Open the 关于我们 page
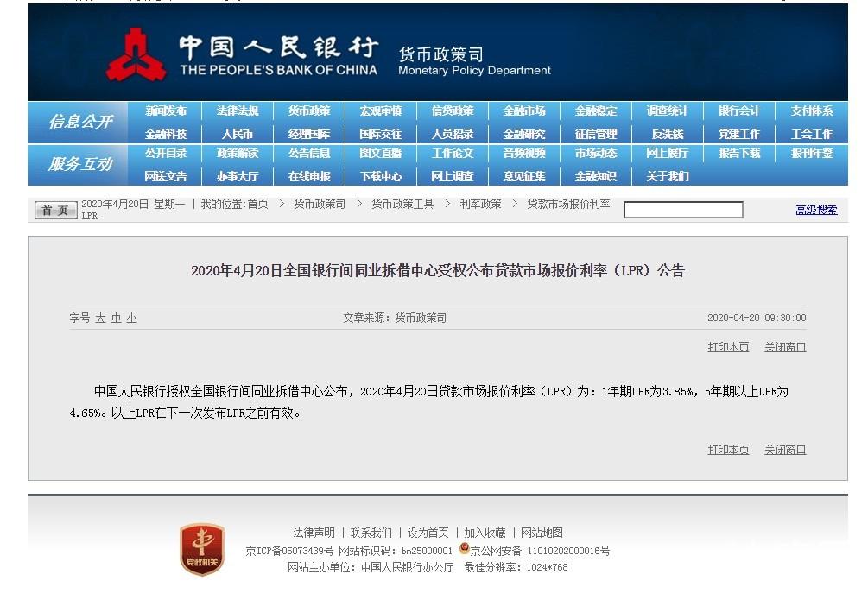868x606 pixels. click(668, 176)
